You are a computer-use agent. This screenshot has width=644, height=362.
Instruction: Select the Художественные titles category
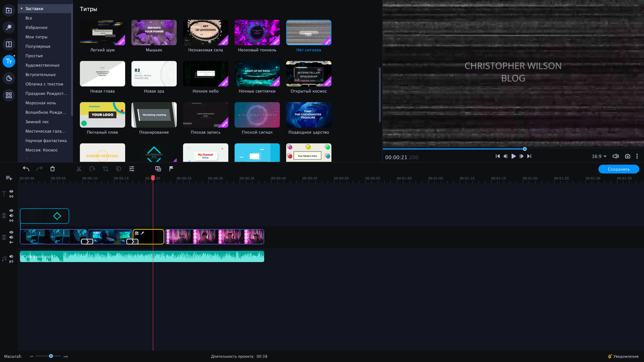click(42, 65)
